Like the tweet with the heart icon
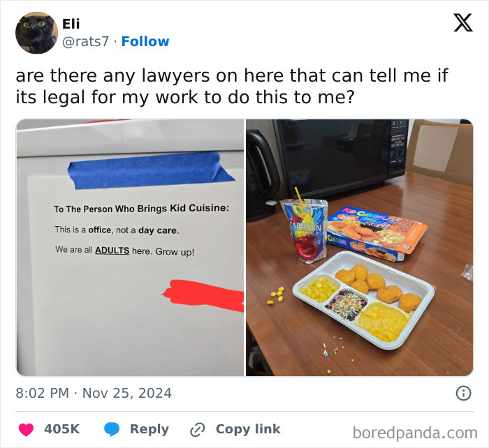 tap(26, 429)
